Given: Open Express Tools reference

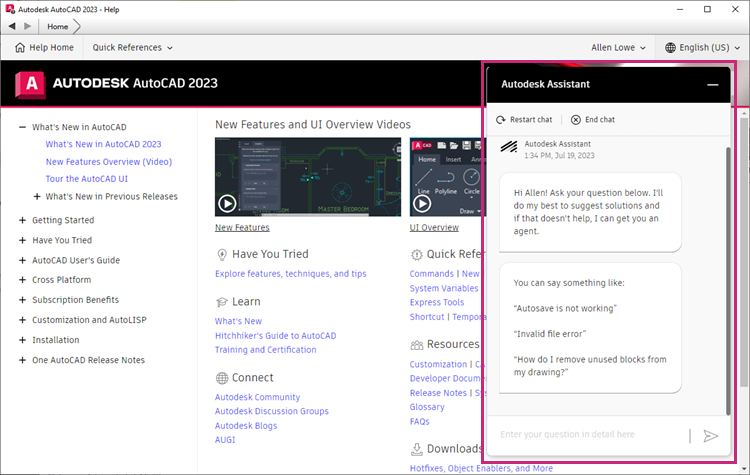Looking at the screenshot, I should 437,302.
